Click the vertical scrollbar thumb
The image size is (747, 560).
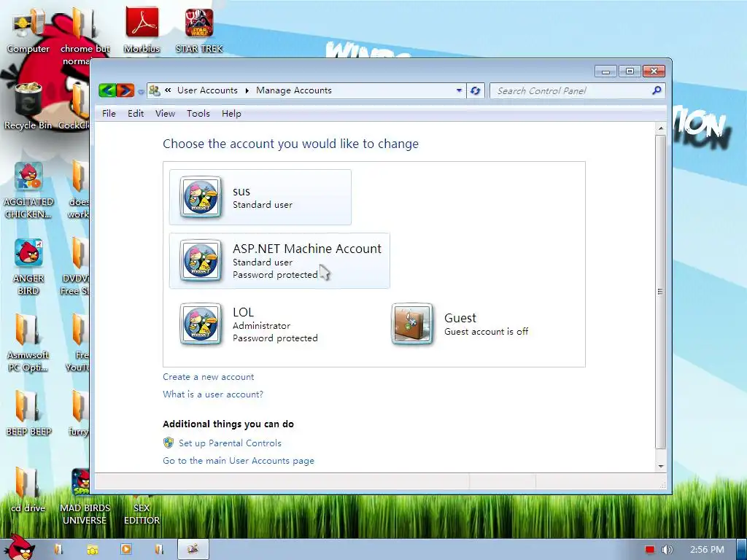tap(660, 292)
